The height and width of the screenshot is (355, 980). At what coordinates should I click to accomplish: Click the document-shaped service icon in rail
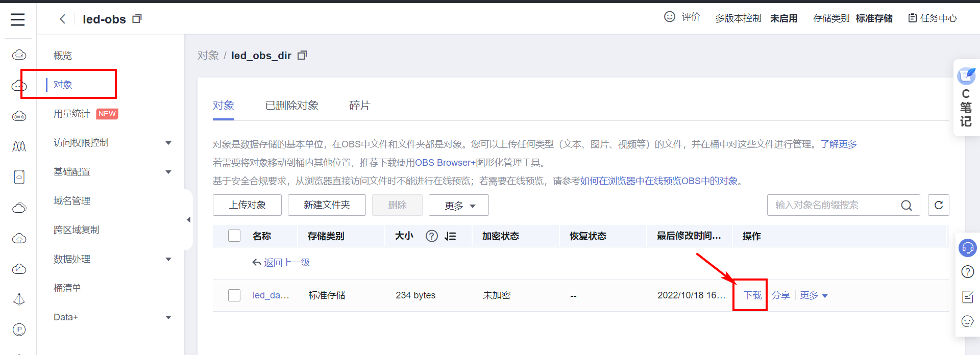19,177
